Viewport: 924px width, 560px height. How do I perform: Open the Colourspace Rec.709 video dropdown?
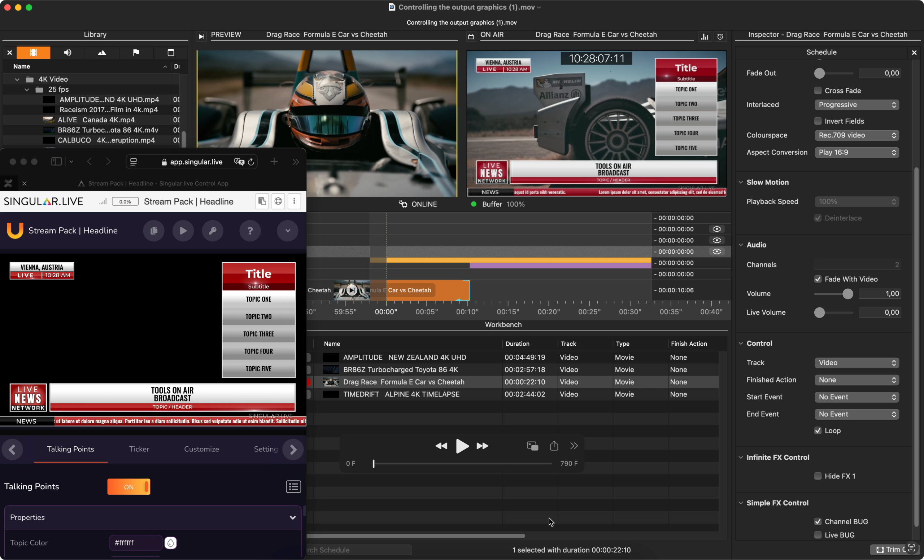click(x=857, y=135)
